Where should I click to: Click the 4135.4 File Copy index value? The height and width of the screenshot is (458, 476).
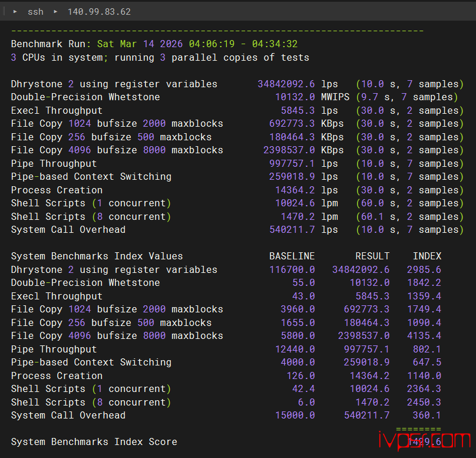(x=424, y=336)
